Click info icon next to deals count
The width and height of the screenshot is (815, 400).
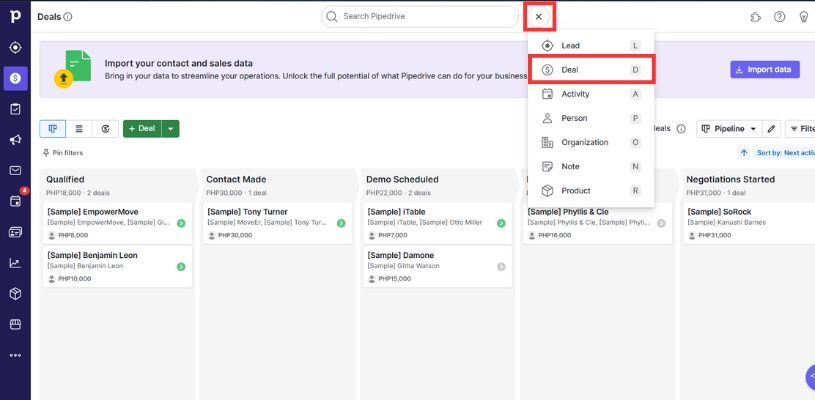tap(681, 129)
